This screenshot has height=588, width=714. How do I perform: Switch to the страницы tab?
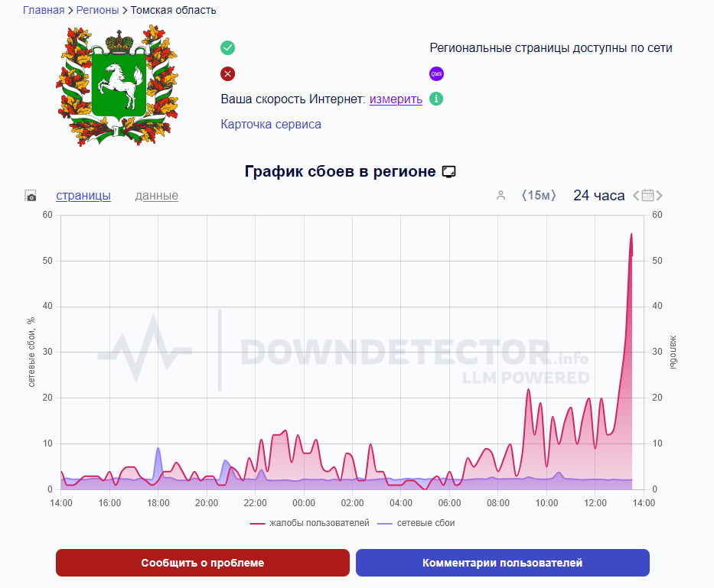click(x=83, y=196)
